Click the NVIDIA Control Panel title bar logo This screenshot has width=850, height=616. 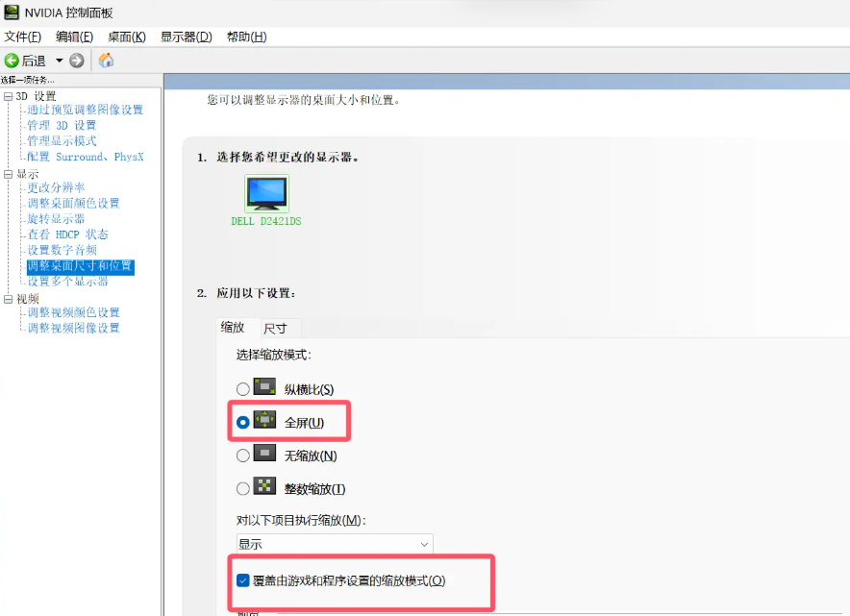click(x=12, y=12)
